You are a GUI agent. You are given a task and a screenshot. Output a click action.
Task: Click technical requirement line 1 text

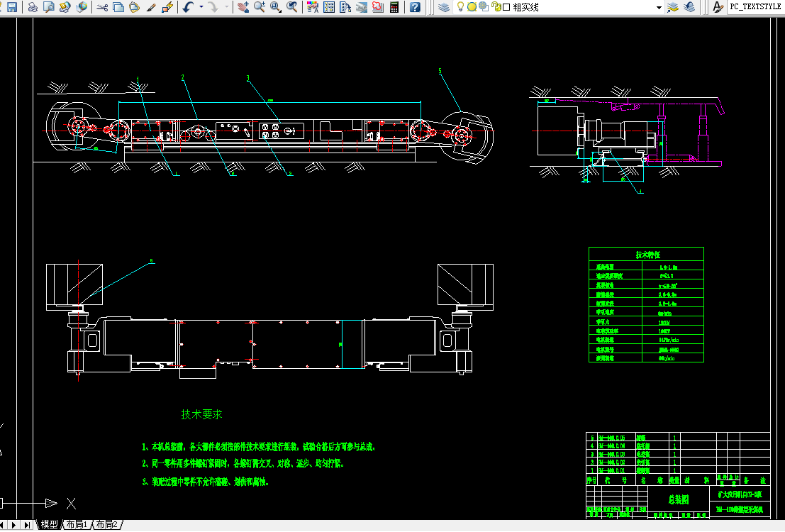click(x=258, y=446)
